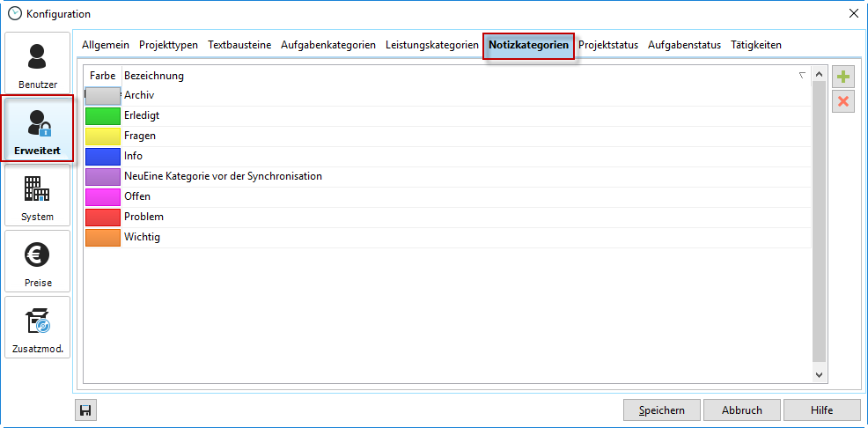Open the Preise section with euro icon
The width and height of the screenshot is (868, 428).
pos(37,262)
